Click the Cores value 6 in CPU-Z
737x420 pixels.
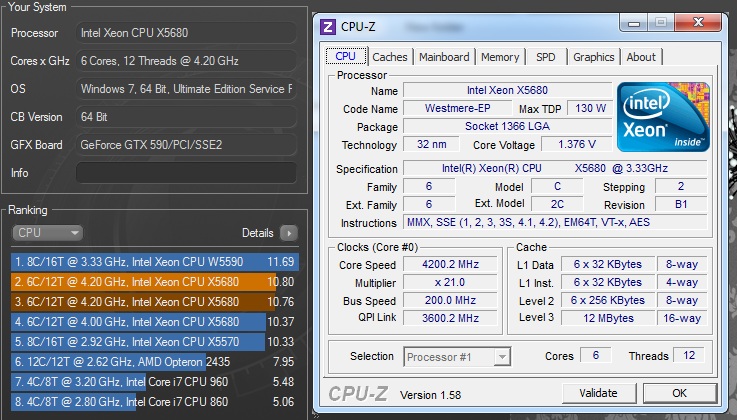click(x=596, y=355)
